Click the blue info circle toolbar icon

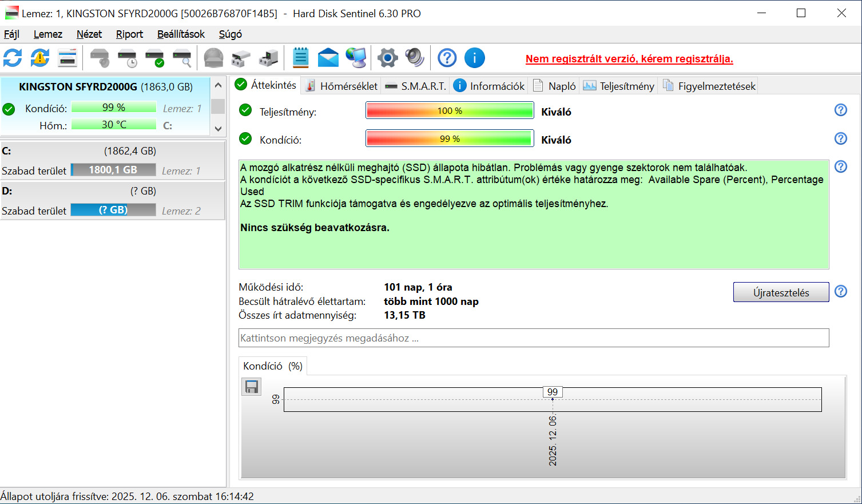coord(474,58)
